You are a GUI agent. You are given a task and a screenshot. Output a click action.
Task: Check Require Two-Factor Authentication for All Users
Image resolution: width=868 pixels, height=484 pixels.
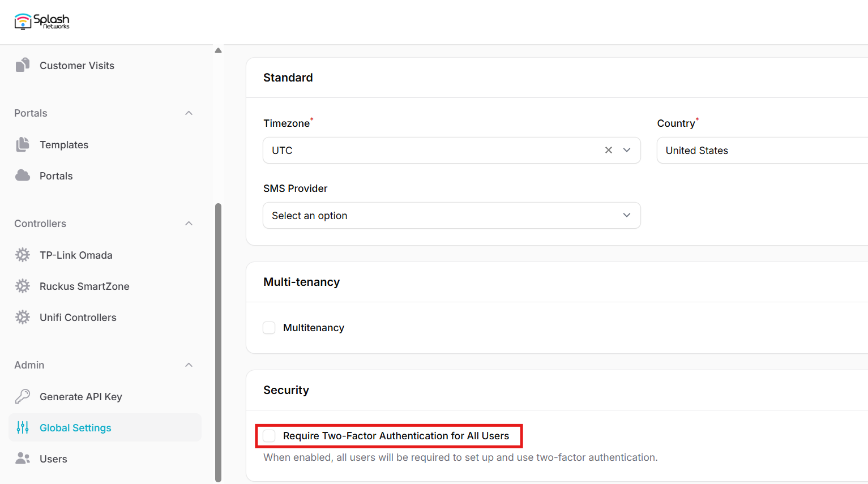pyautogui.click(x=269, y=436)
